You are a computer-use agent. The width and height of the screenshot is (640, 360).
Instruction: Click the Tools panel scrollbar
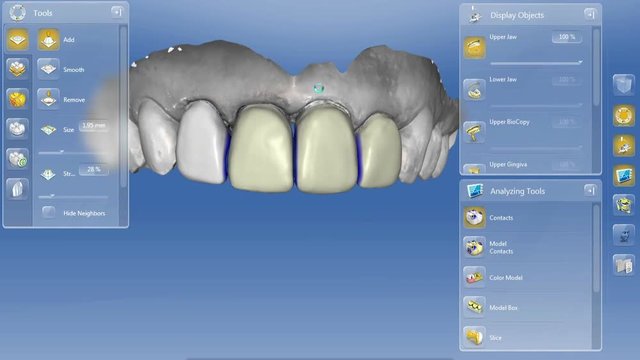pos(123,106)
